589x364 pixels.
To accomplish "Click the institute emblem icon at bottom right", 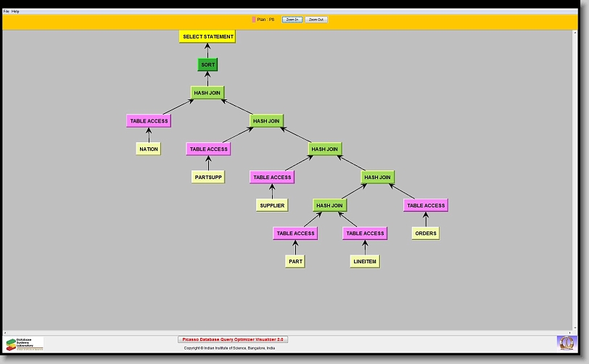I will pyautogui.click(x=565, y=342).
